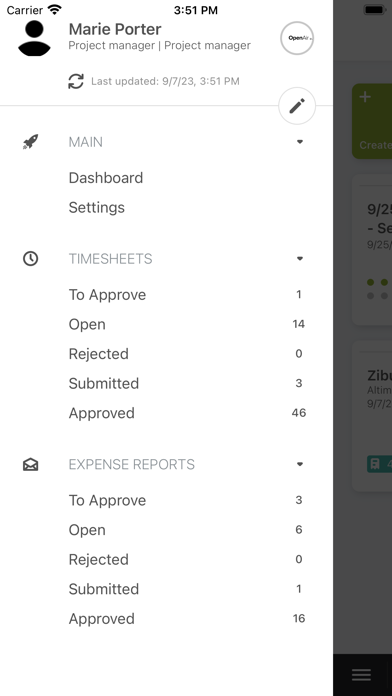Tap the pencil edit icon
Image resolution: width=392 pixels, height=696 pixels.
click(x=297, y=106)
